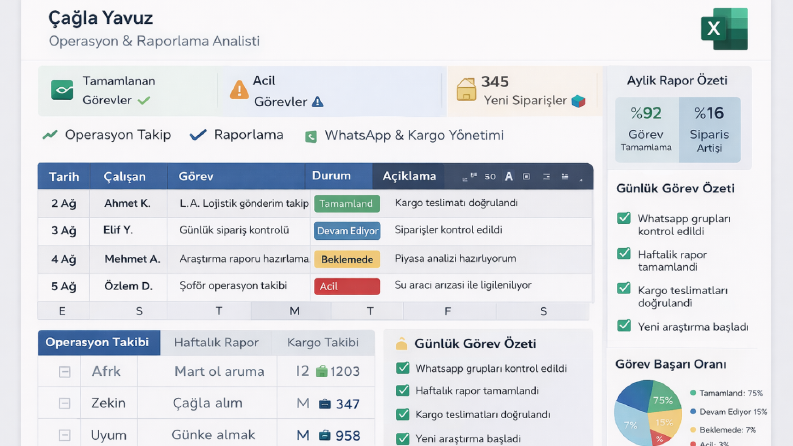Click the cube icon after Yeni Siparişler
The image size is (793, 446).
pos(578,101)
